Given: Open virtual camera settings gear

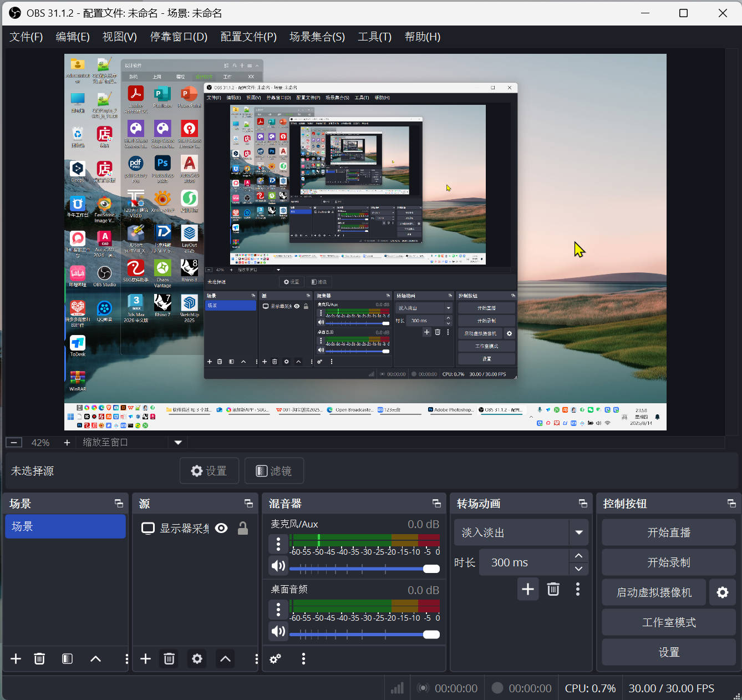Looking at the screenshot, I should click(x=722, y=592).
